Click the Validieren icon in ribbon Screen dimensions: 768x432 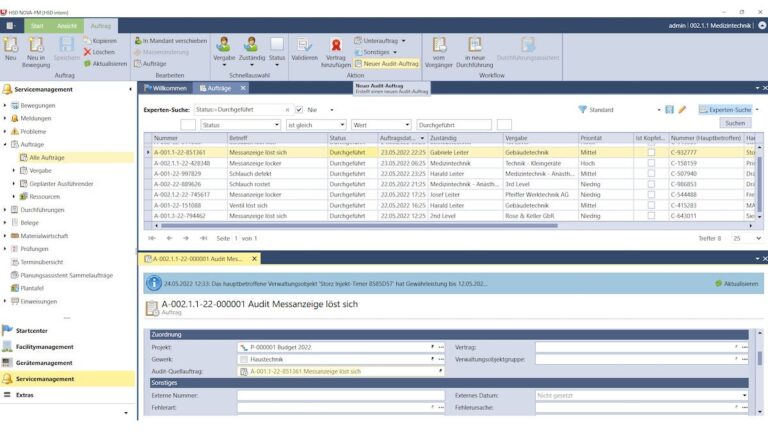pyautogui.click(x=304, y=48)
